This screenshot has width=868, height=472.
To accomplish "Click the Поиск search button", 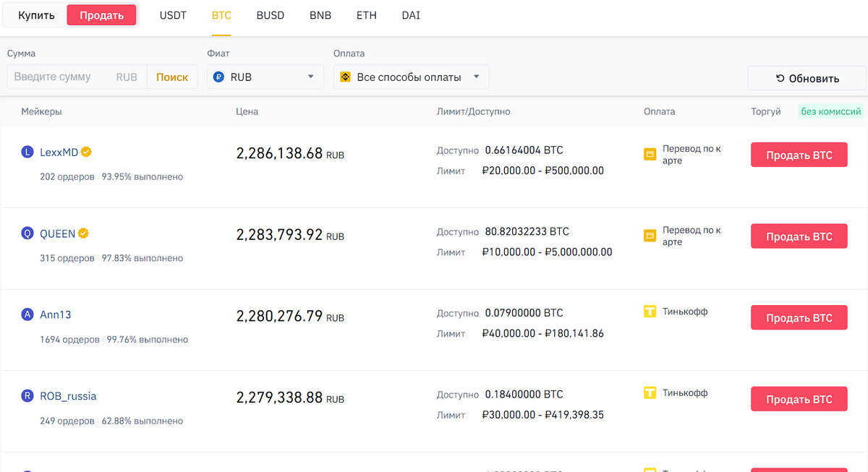I will 172,77.
